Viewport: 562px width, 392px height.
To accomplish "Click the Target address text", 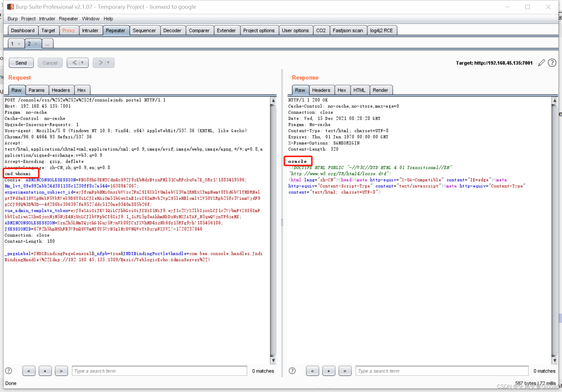I will pos(494,63).
